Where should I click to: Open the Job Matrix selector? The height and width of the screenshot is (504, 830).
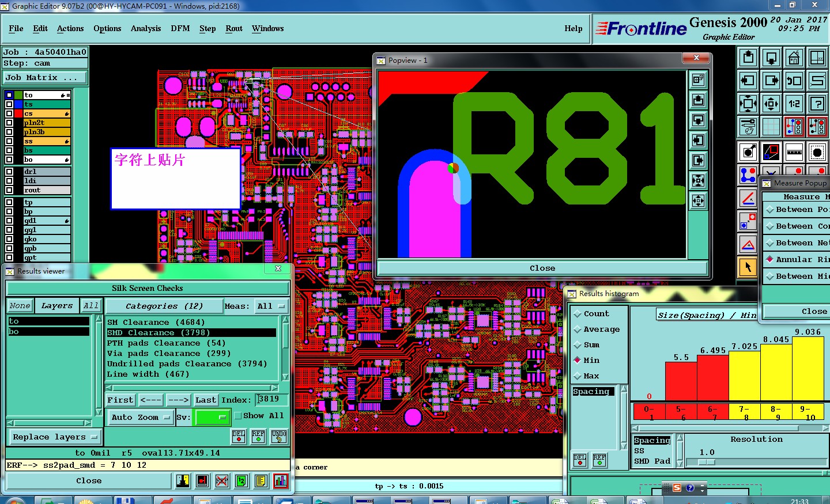click(x=45, y=78)
